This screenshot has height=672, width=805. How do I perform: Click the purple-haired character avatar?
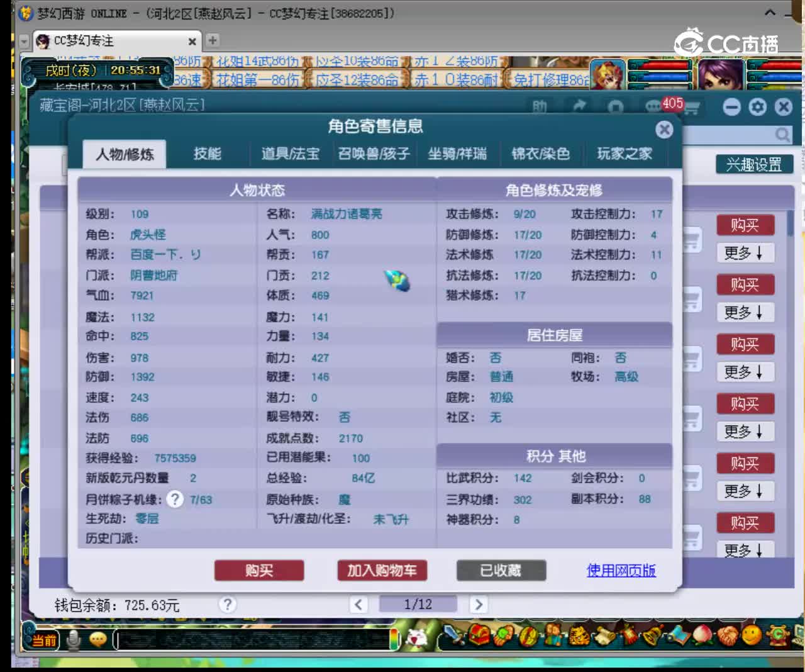721,74
